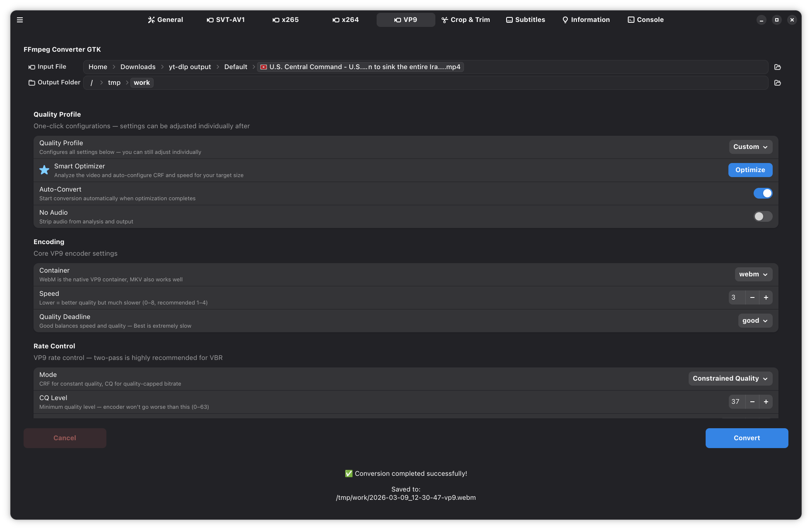Viewport: 812px width, 530px height.
Task: Decrease Speed with the minus icon
Action: [752, 297]
